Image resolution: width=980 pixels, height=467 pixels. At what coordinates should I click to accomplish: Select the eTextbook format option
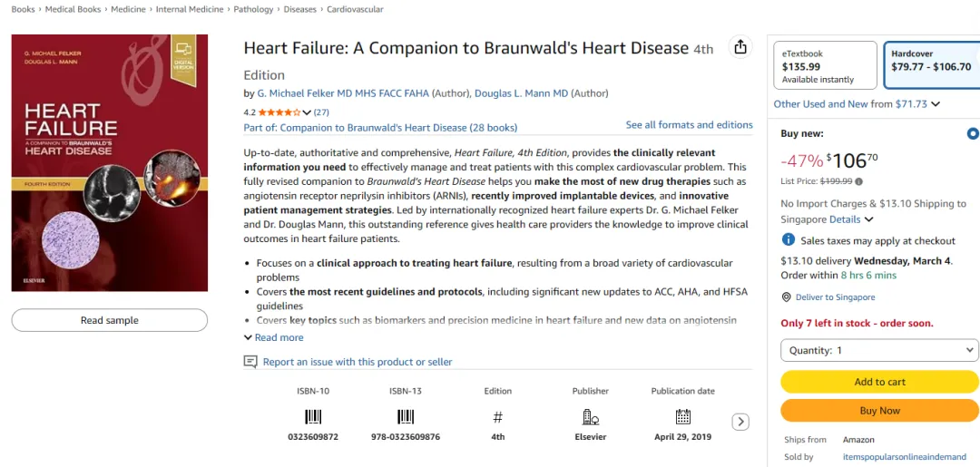[x=825, y=65]
